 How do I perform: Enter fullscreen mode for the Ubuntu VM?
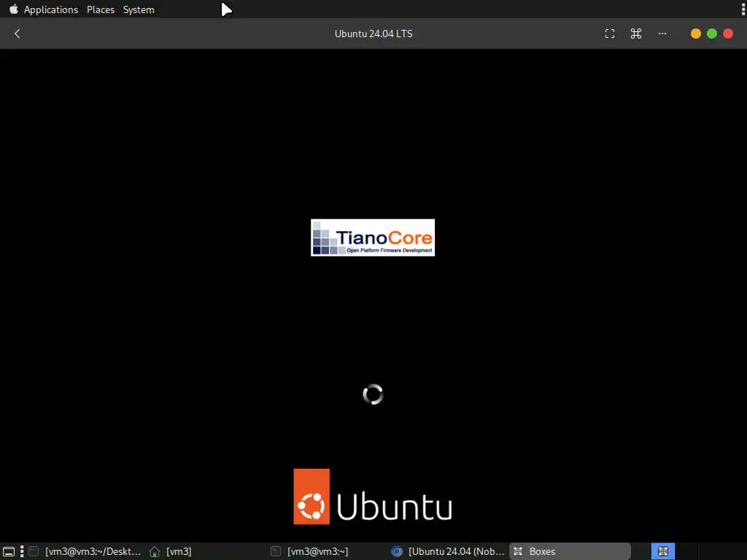[x=610, y=34]
